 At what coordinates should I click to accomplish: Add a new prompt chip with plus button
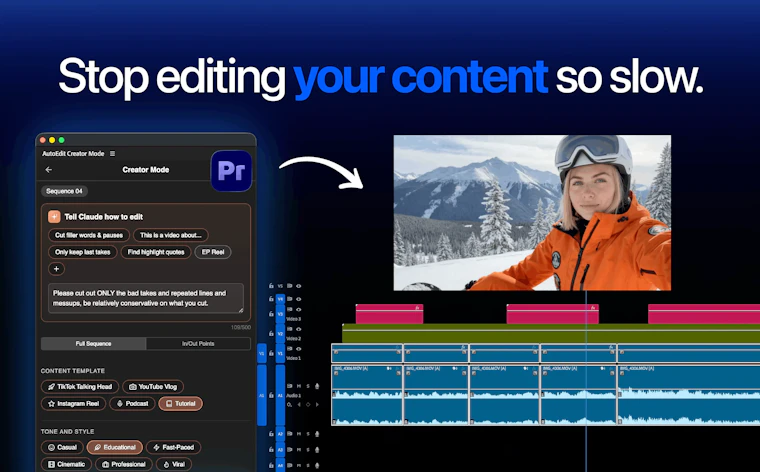click(56, 268)
